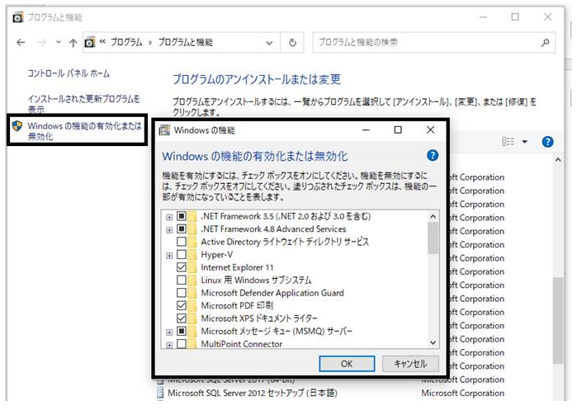Click the help icon in Windows Features dialog
577x415 pixels.
pyautogui.click(x=432, y=156)
